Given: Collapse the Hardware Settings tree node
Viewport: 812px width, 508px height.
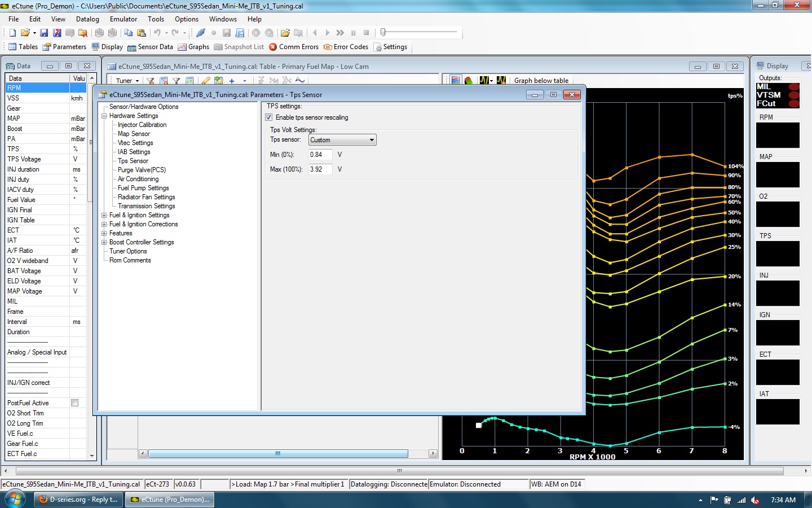Looking at the screenshot, I should coord(104,116).
